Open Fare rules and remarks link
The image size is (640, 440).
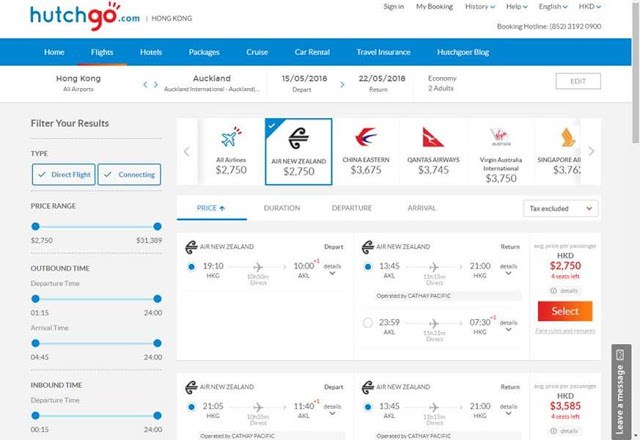coord(565,331)
